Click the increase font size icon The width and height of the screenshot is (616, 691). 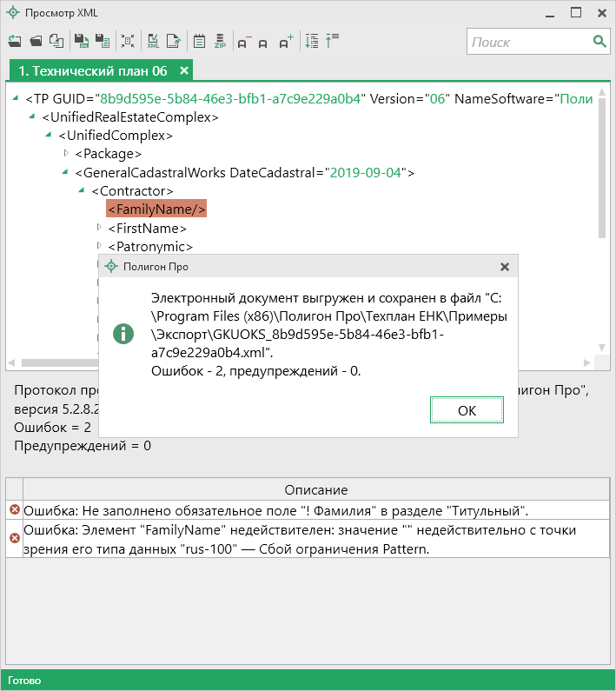(x=287, y=41)
